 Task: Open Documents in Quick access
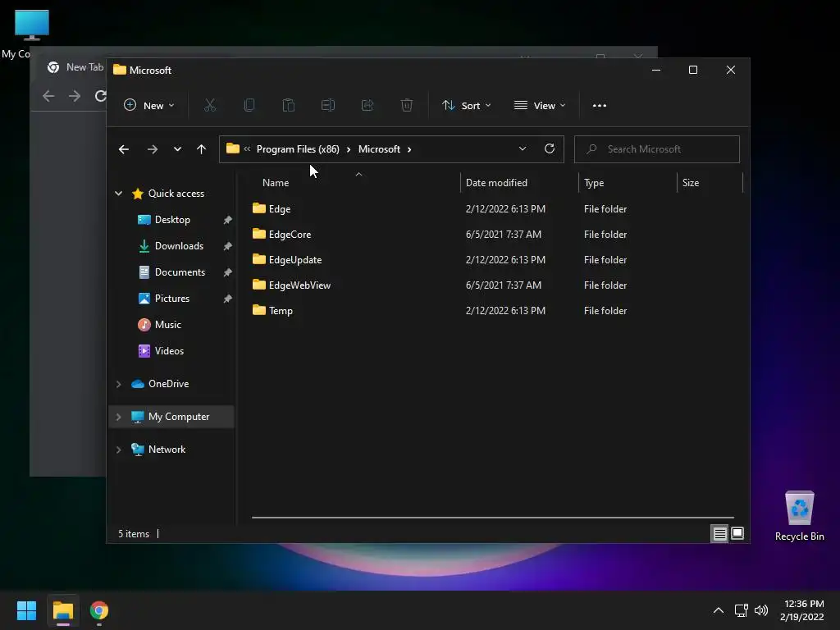click(180, 272)
